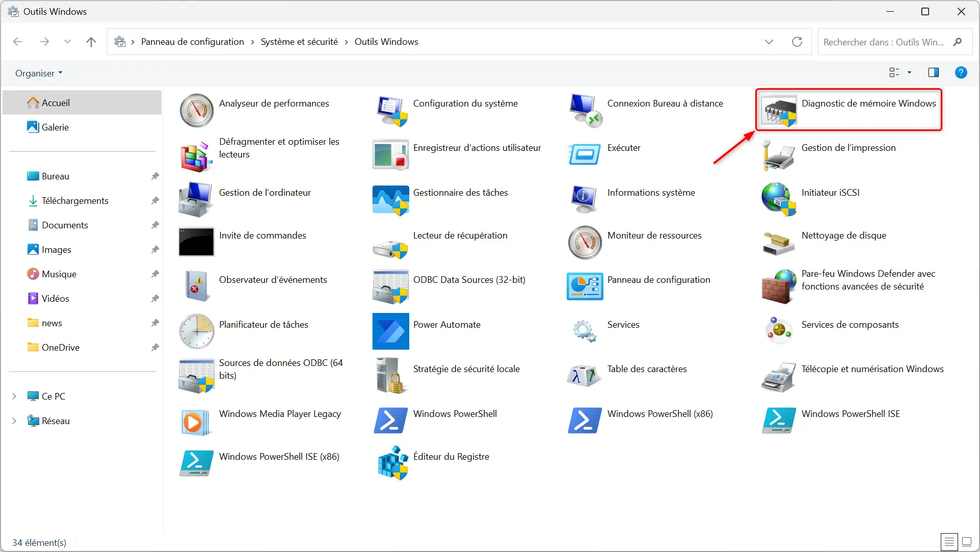Open Musique folder in sidebar
Image resolution: width=980 pixels, height=552 pixels.
point(82,274)
